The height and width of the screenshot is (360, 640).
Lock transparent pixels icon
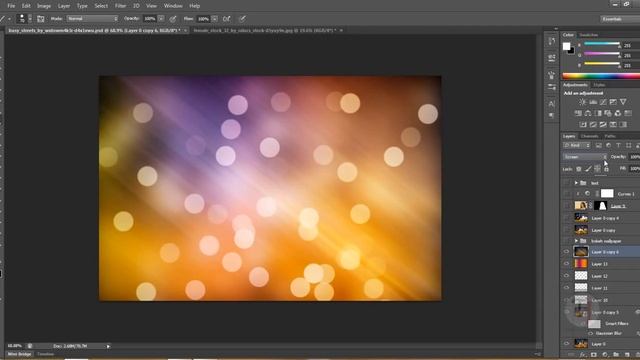[579, 169]
